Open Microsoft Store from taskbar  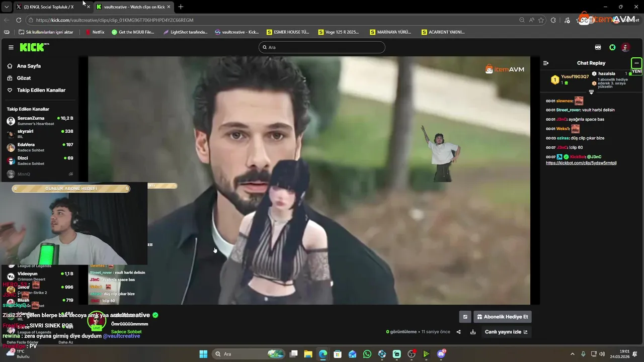coord(338,354)
